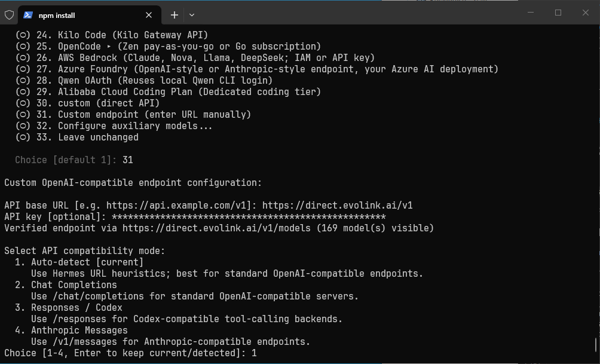Close the npm install tab
This screenshot has width=600, height=364.
tap(149, 15)
